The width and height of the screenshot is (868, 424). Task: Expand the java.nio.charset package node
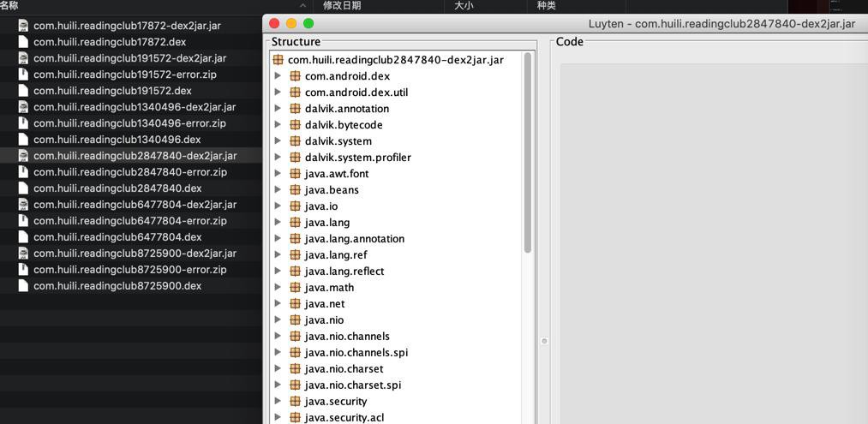click(278, 368)
